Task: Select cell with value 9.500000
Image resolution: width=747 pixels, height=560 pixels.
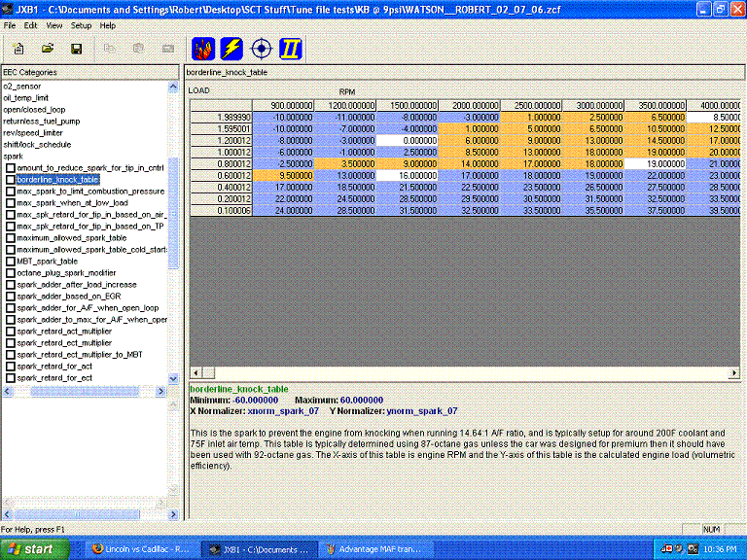Action: pos(283,176)
